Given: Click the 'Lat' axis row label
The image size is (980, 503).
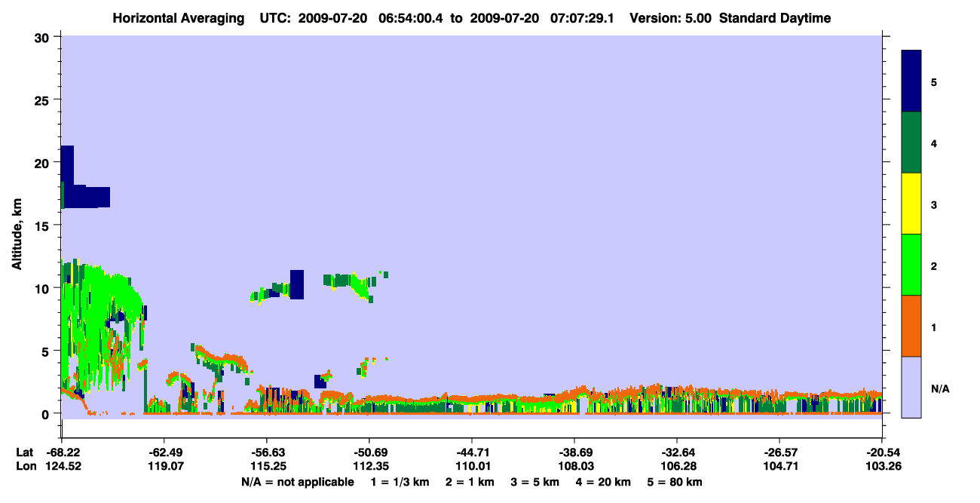Looking at the screenshot, I should click(x=24, y=452).
